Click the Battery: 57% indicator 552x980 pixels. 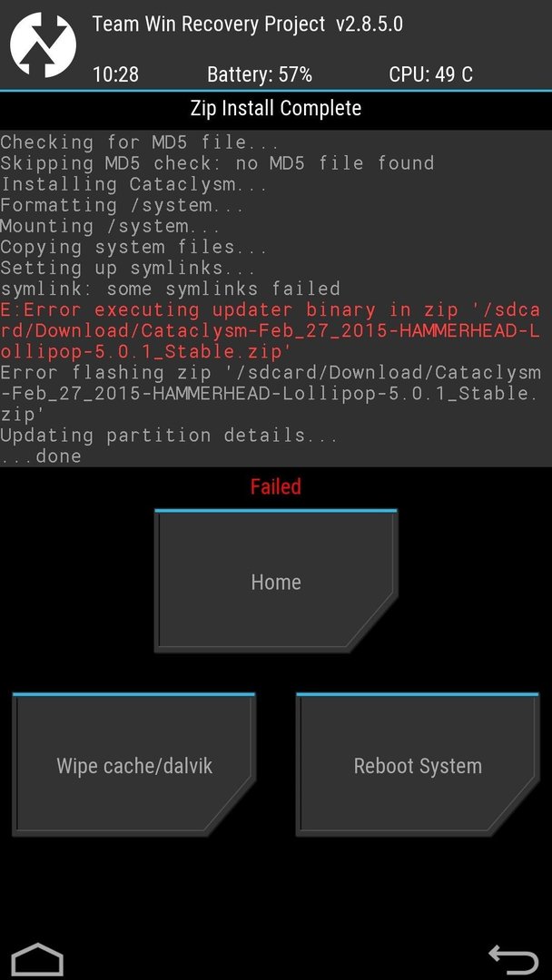(x=260, y=74)
